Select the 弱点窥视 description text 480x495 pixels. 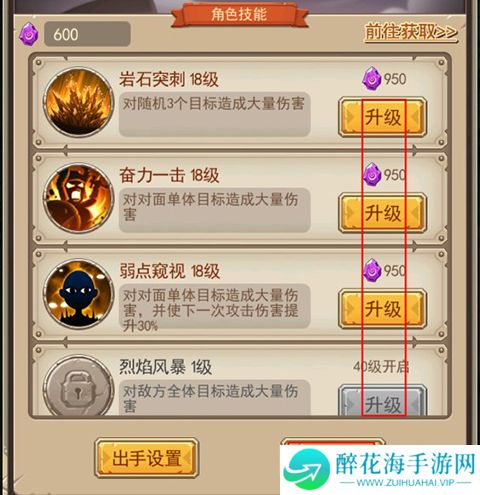coord(211,310)
